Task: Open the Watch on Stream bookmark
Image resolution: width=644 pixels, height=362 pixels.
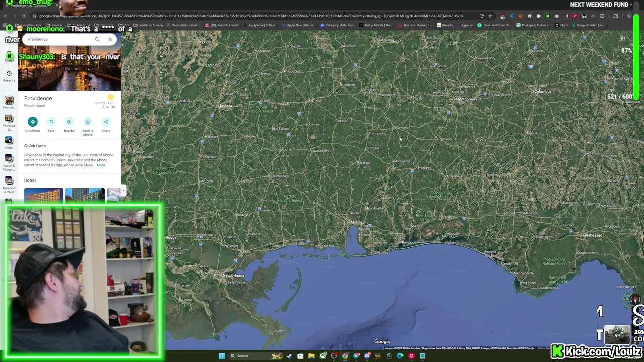Action: 147,25
